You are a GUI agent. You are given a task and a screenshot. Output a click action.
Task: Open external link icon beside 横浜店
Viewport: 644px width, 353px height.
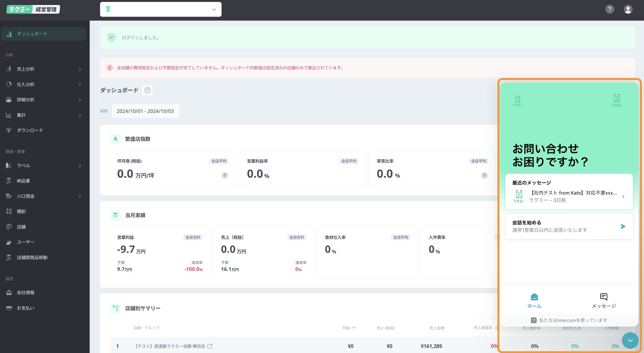(210, 346)
